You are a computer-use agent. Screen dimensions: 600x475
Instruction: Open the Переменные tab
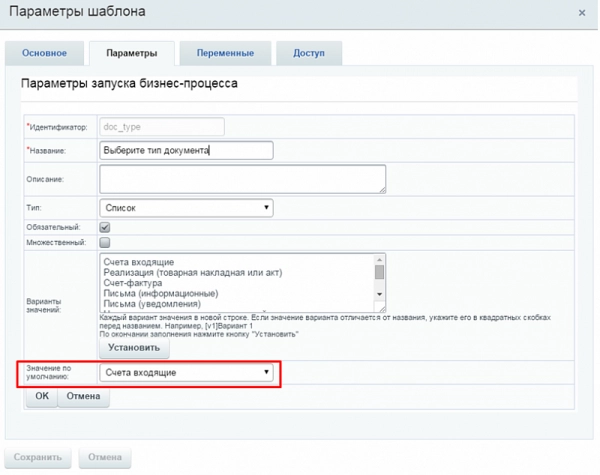tap(224, 53)
